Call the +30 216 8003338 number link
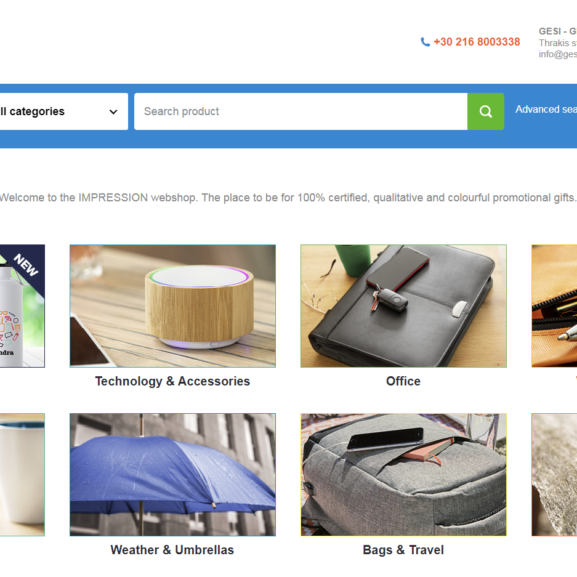 point(477,42)
